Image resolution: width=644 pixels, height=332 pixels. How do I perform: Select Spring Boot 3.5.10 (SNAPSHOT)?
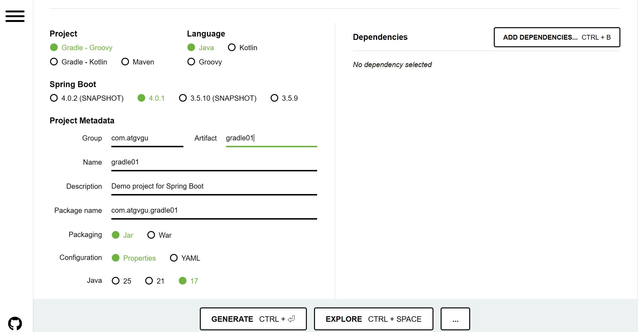click(x=183, y=98)
